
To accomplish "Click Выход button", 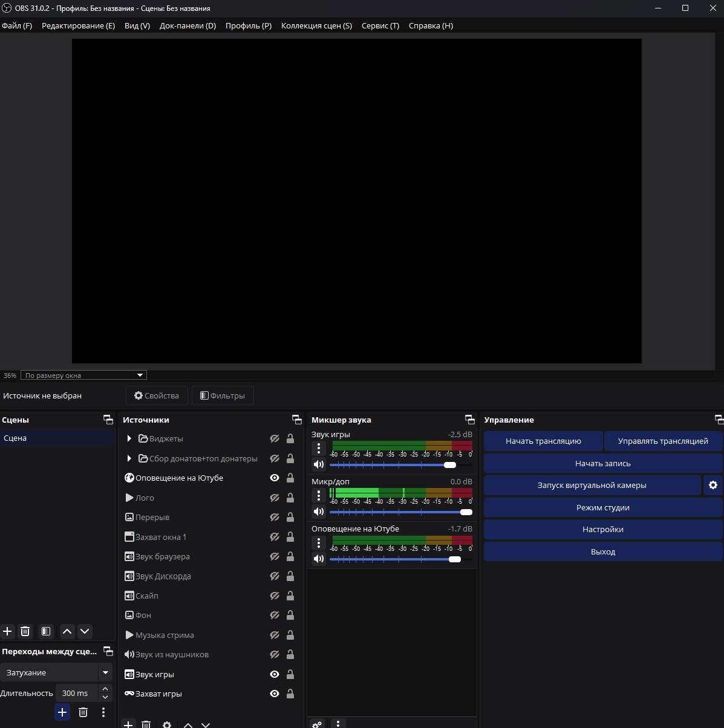I will (x=603, y=551).
